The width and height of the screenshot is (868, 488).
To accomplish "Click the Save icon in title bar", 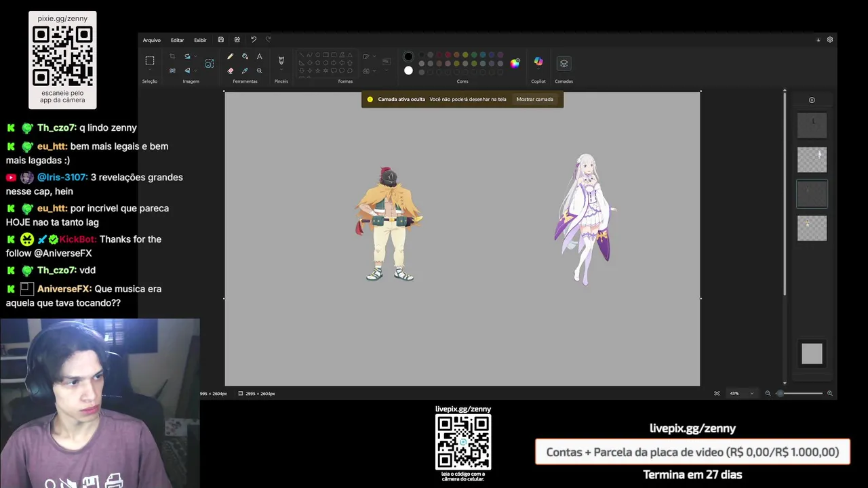I will (220, 40).
